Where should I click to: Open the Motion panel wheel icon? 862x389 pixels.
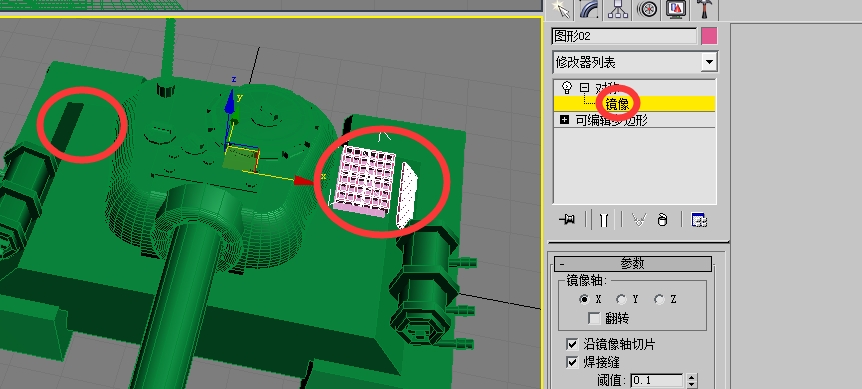tap(647, 8)
